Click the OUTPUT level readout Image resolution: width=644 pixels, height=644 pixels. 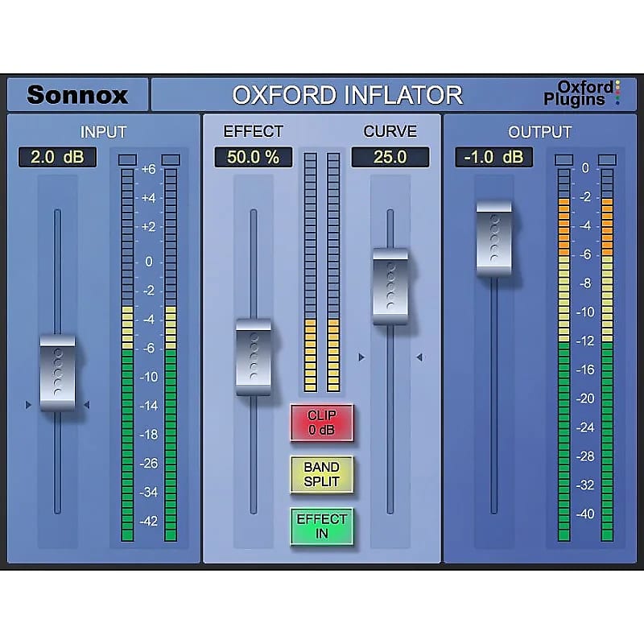493,158
